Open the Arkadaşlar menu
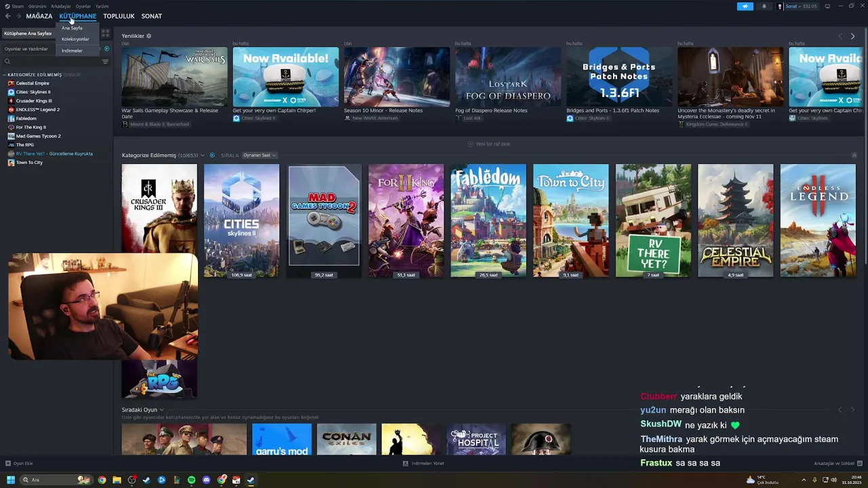Image resolution: width=868 pixels, height=488 pixels. click(x=60, y=6)
